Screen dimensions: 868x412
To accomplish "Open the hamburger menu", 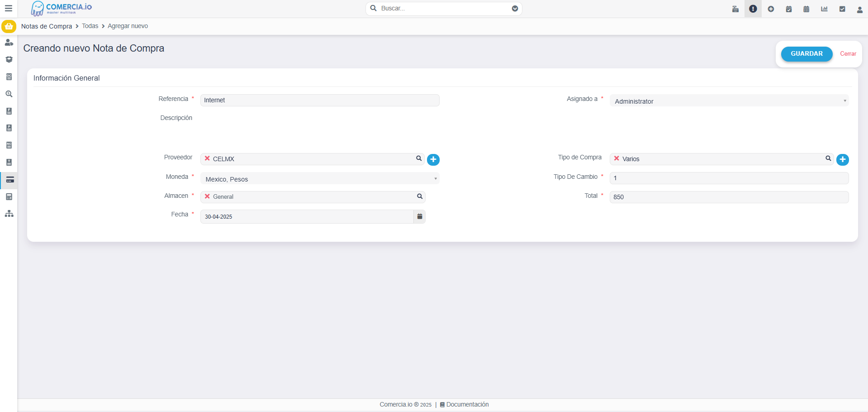I will [x=8, y=8].
